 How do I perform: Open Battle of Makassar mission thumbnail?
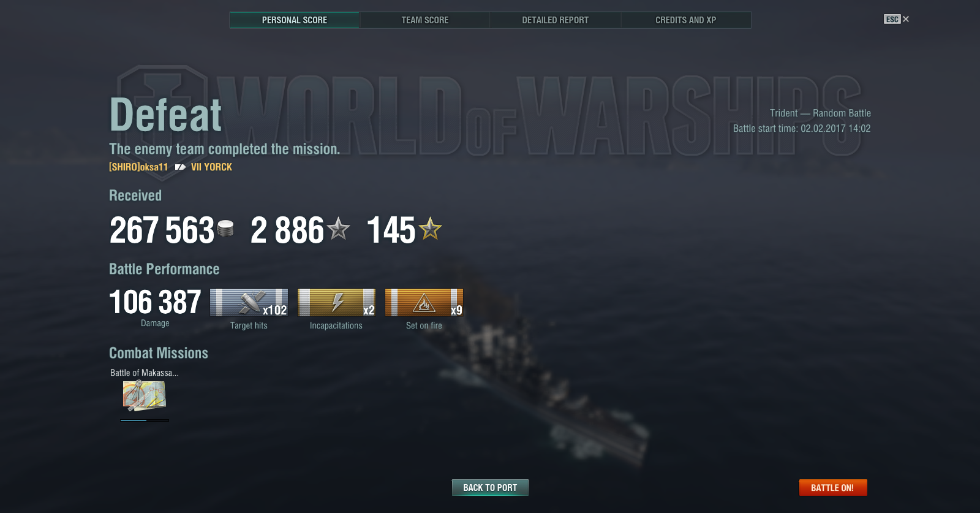click(x=145, y=395)
